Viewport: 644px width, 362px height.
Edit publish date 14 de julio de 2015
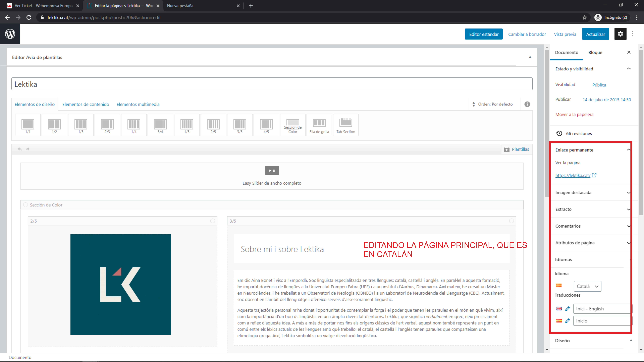[607, 100]
